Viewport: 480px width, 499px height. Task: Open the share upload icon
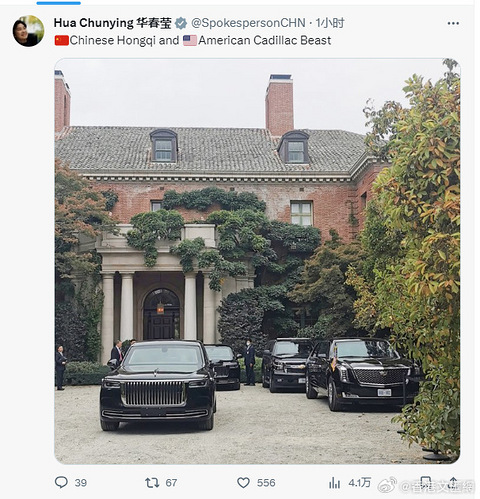click(453, 483)
